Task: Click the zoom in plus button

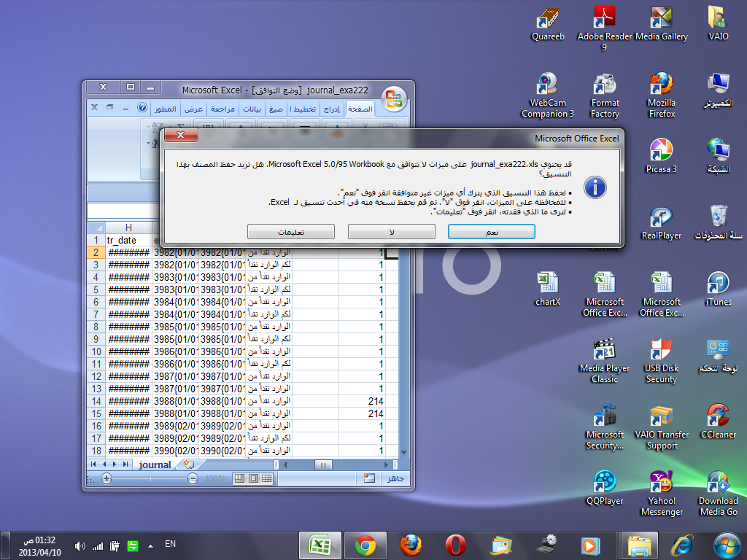Action: click(x=107, y=478)
